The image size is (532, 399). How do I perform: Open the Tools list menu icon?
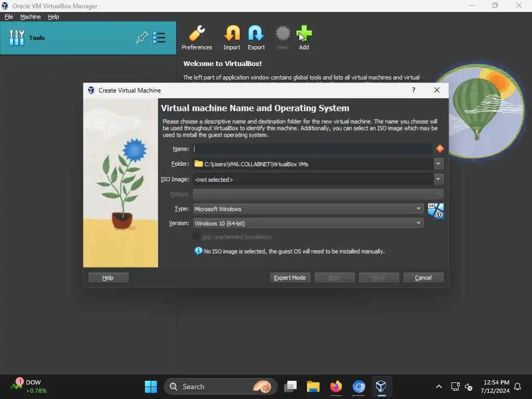tap(159, 37)
